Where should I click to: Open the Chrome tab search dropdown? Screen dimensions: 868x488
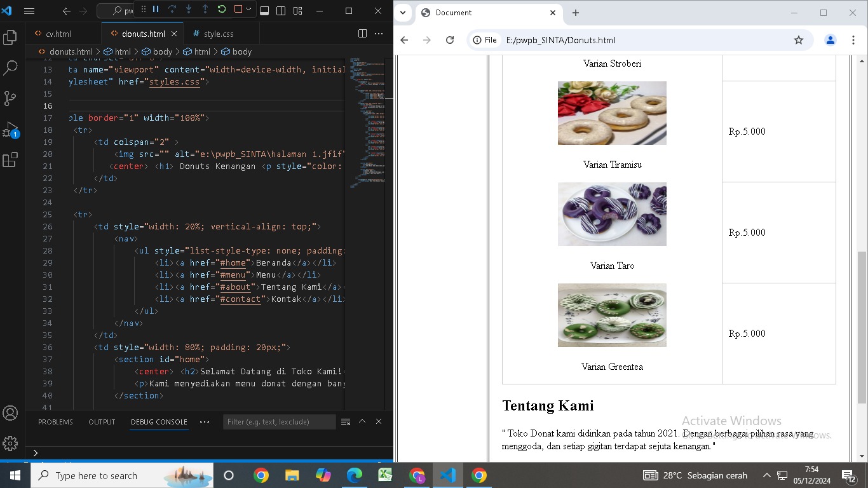click(403, 13)
